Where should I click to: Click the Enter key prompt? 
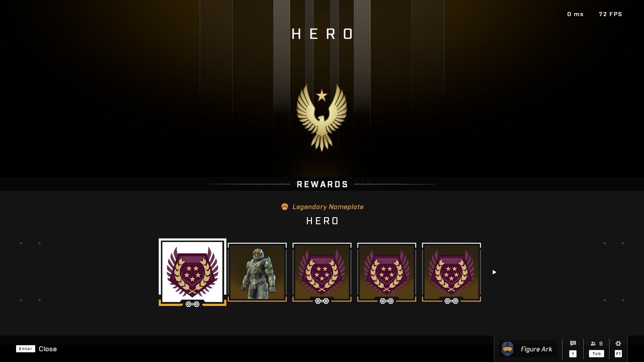tap(25, 349)
